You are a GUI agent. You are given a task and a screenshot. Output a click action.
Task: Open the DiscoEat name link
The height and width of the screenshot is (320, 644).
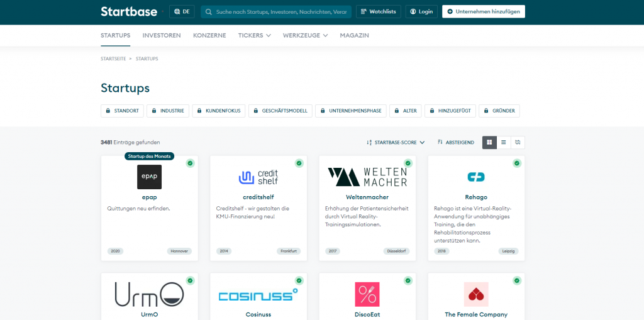click(367, 315)
